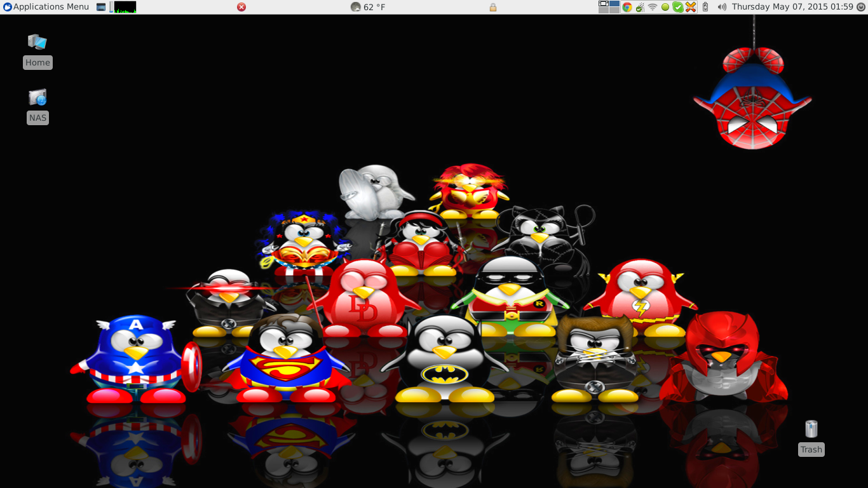Click the orange crossed X tray icon
Image resolution: width=868 pixels, height=488 pixels.
tap(691, 7)
